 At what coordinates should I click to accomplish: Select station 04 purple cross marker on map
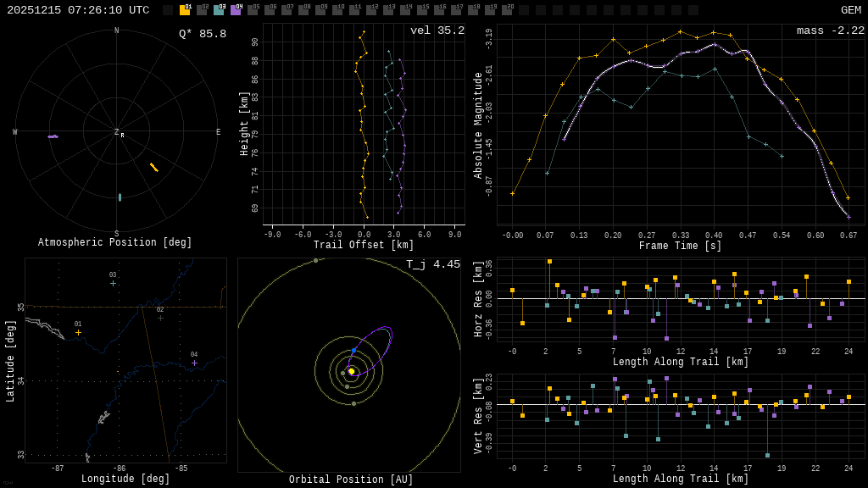194,363
